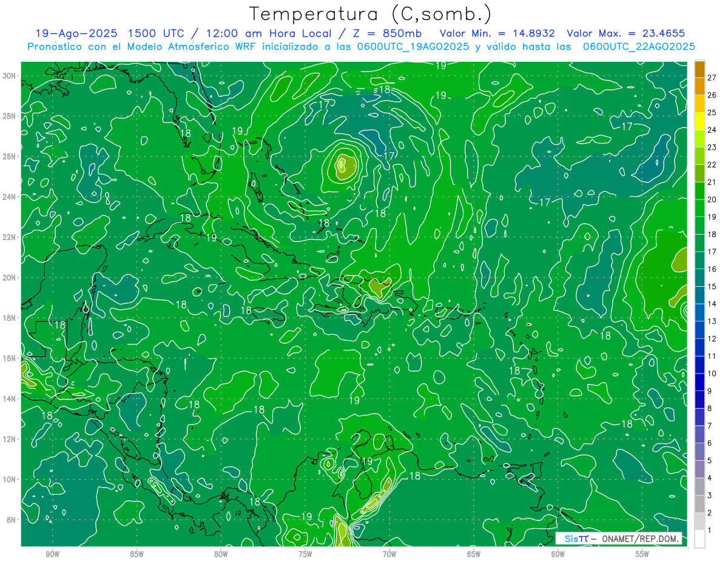Click legend scale value '21'
Image resolution: width=728 pixels, height=562 pixels.
pos(712,182)
